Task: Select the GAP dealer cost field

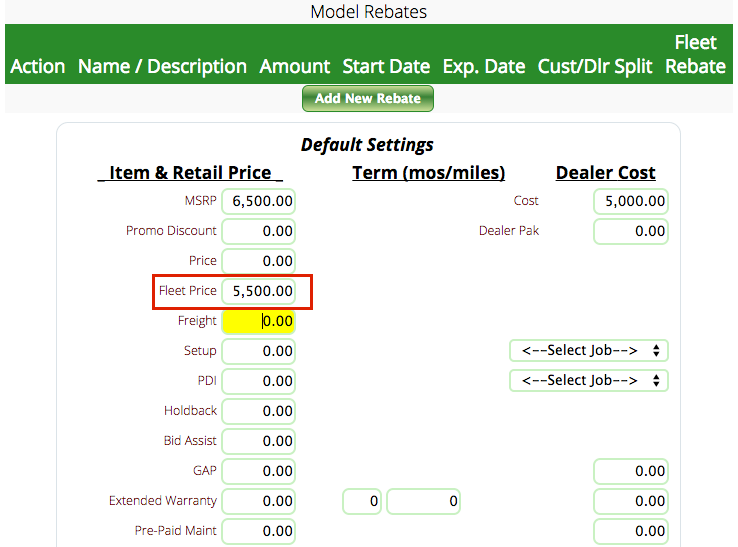Action: (631, 471)
